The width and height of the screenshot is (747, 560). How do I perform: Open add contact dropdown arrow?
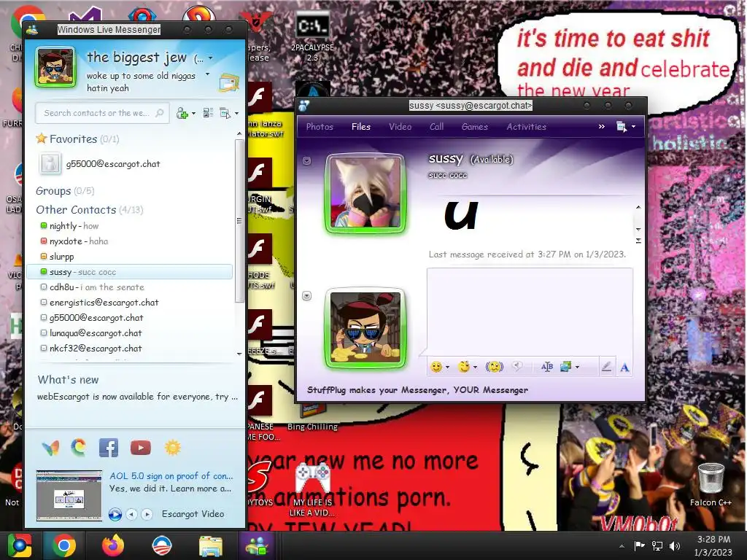click(193, 113)
